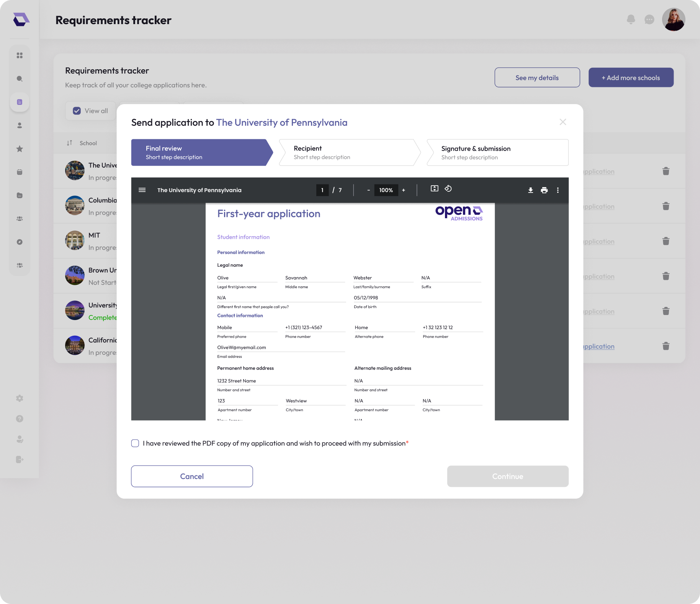Viewport: 700px width, 604px height.
Task: Open notifications bell
Action: pyautogui.click(x=631, y=20)
